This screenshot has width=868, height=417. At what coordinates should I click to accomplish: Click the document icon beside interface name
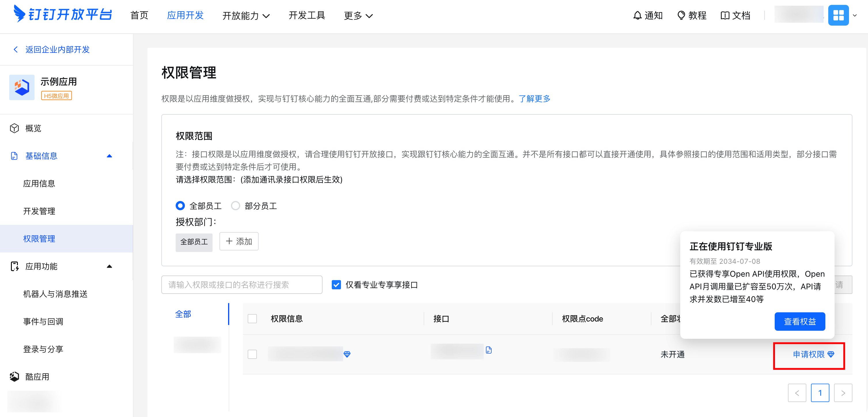489,350
